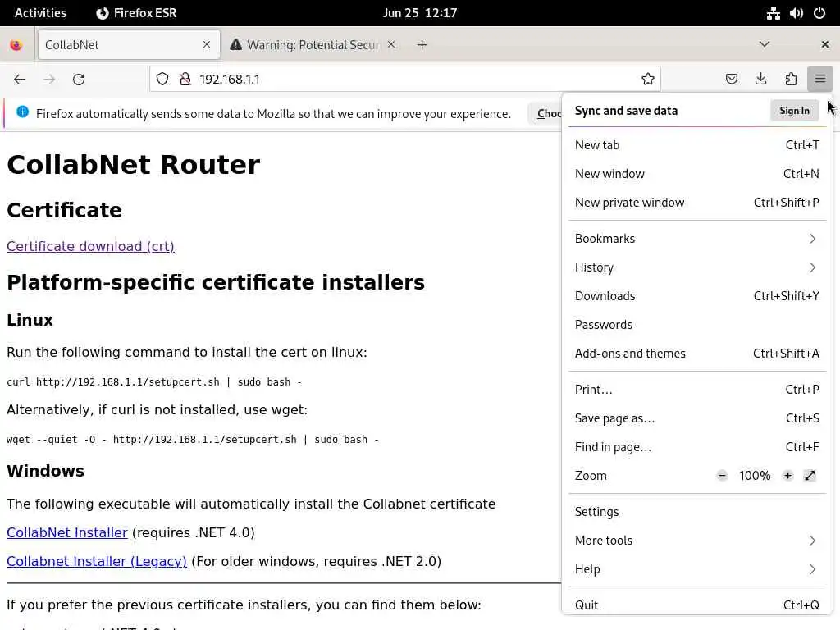The width and height of the screenshot is (840, 630).
Task: Open Firefox View pinned tab icon
Action: pyautogui.click(x=16, y=45)
